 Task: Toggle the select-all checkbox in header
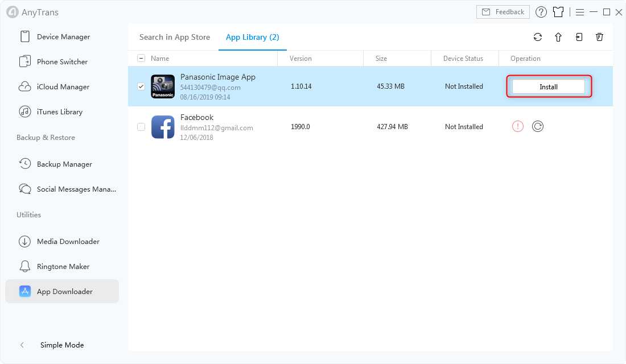coord(141,58)
